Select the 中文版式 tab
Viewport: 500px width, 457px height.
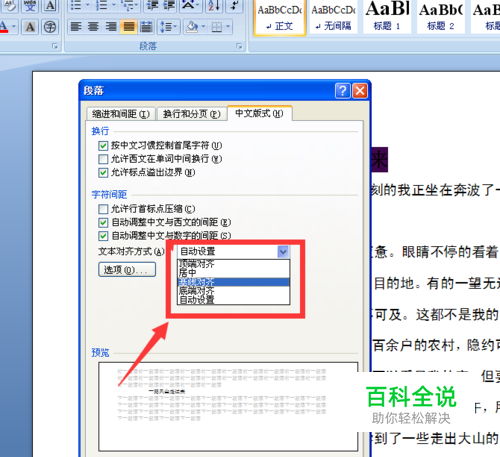(x=259, y=113)
